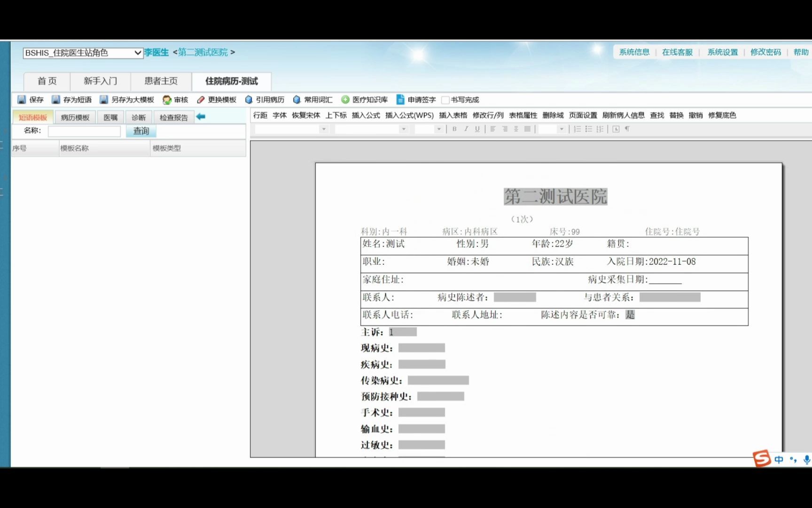
Task: Open the 检查报告 tab
Action: [174, 117]
